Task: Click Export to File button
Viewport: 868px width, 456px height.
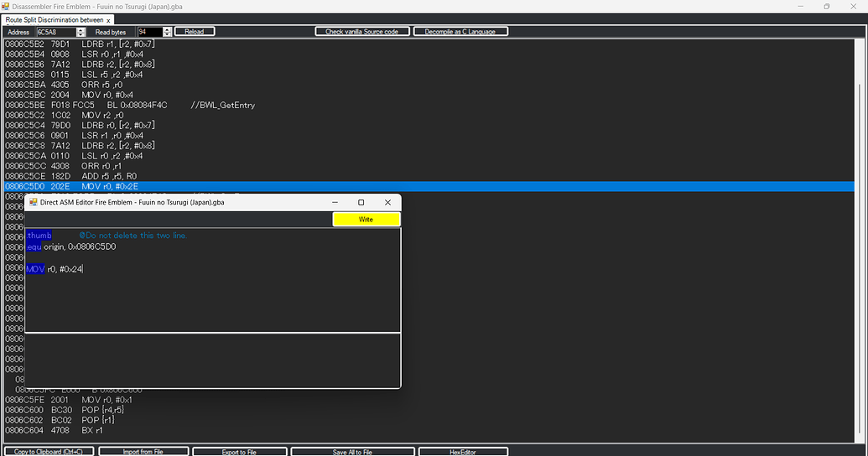Action: [239, 452]
